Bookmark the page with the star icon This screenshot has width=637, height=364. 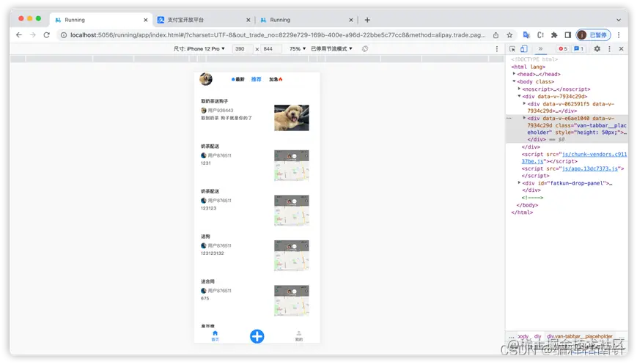point(509,35)
